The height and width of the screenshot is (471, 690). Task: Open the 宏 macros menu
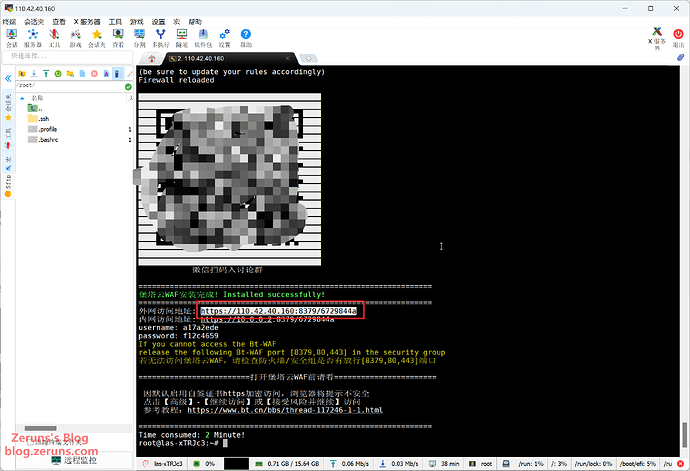(x=176, y=22)
